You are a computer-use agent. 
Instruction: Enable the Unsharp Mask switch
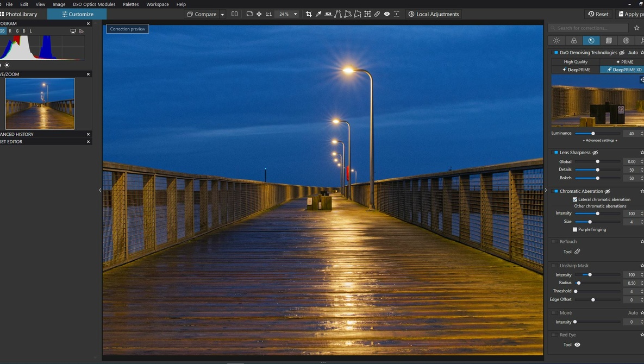point(554,266)
